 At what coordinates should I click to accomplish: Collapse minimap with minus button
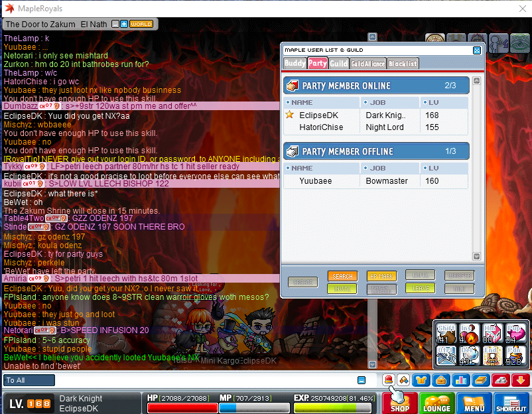115,24
